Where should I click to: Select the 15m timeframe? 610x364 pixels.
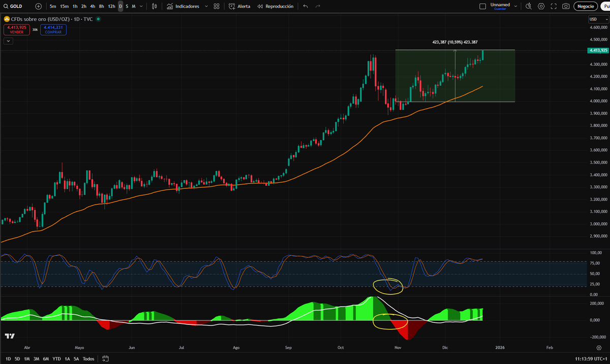[x=64, y=6]
